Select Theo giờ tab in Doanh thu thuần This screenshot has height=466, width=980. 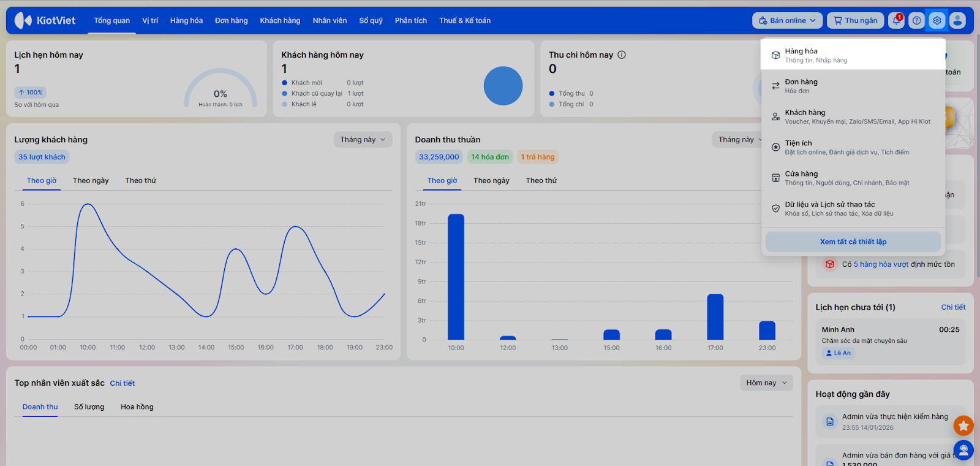442,180
